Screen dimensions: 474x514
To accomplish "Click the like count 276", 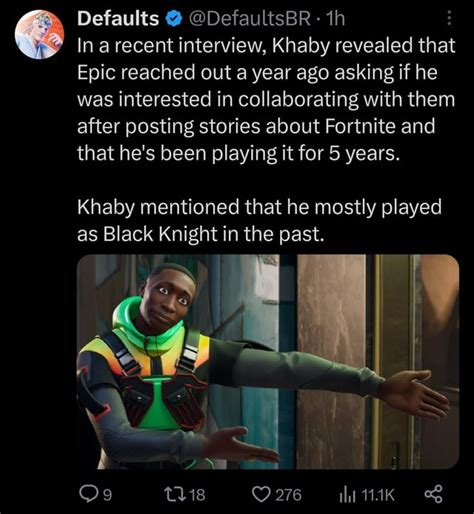I will coord(288,495).
